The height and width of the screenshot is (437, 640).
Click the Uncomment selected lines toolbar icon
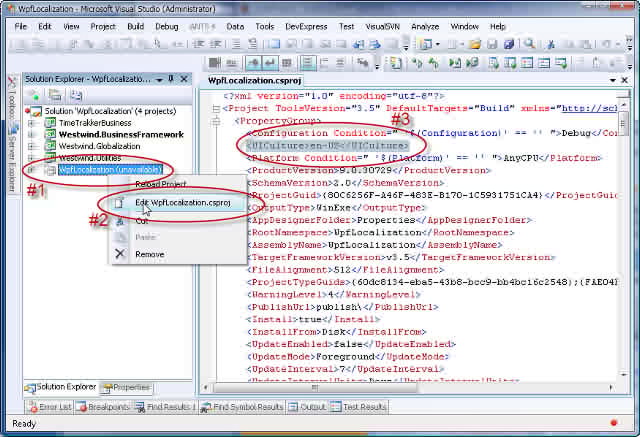point(253,44)
